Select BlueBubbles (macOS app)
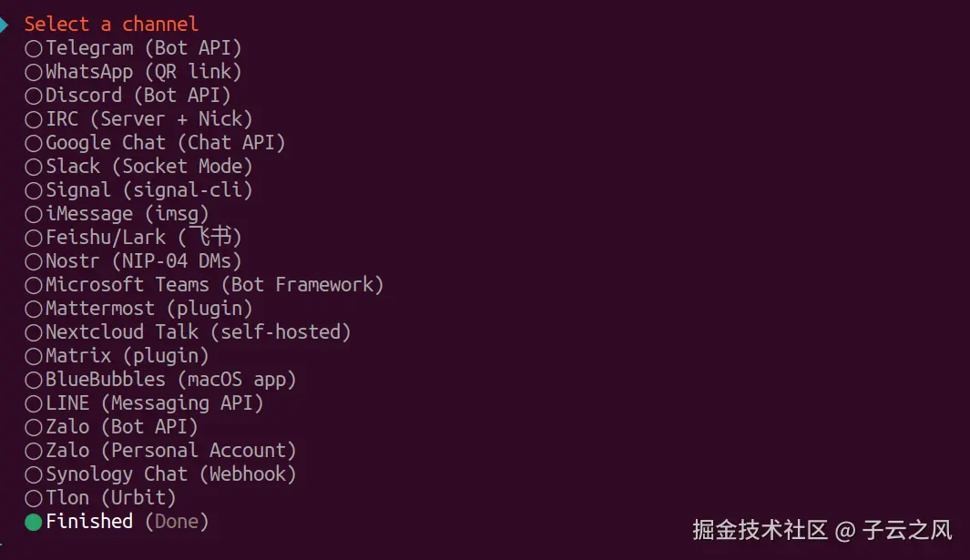The width and height of the screenshot is (970, 560). click(x=159, y=379)
